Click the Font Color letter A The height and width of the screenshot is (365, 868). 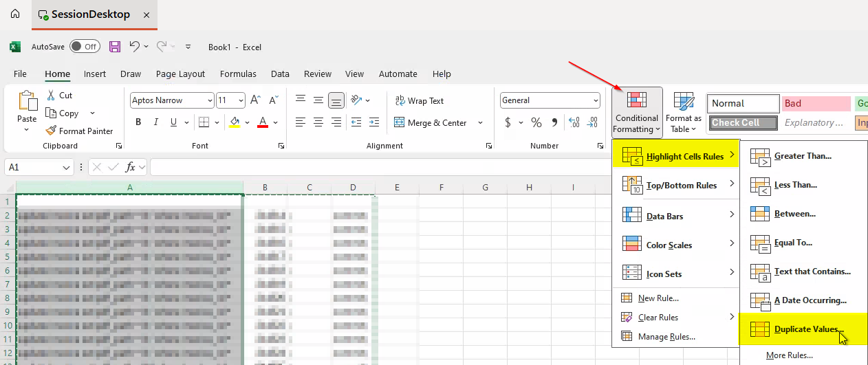(262, 122)
